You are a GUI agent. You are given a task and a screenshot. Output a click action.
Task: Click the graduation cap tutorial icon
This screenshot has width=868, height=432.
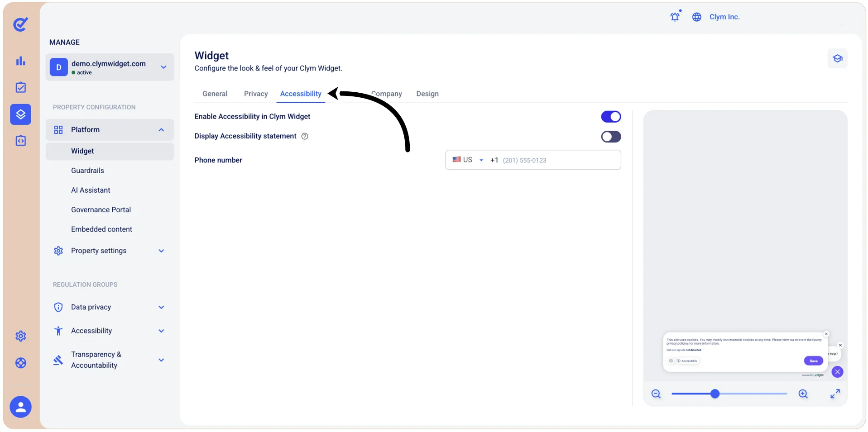pyautogui.click(x=837, y=58)
